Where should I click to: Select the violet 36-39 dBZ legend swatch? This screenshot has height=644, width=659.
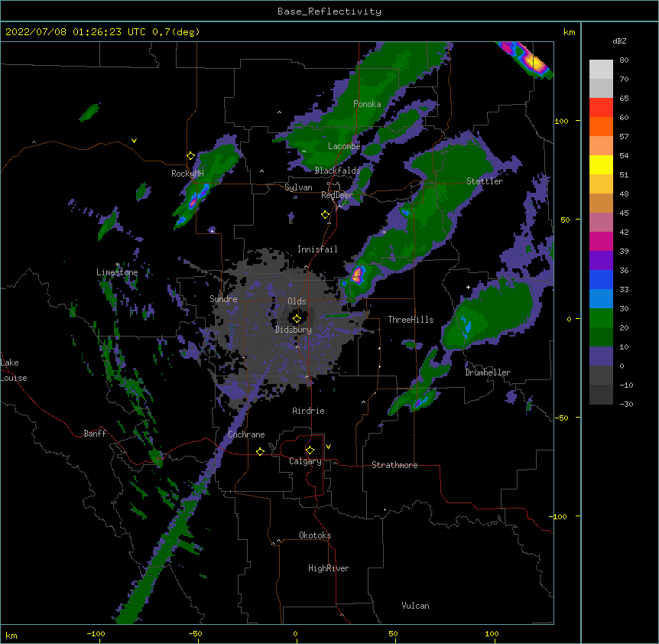601,261
